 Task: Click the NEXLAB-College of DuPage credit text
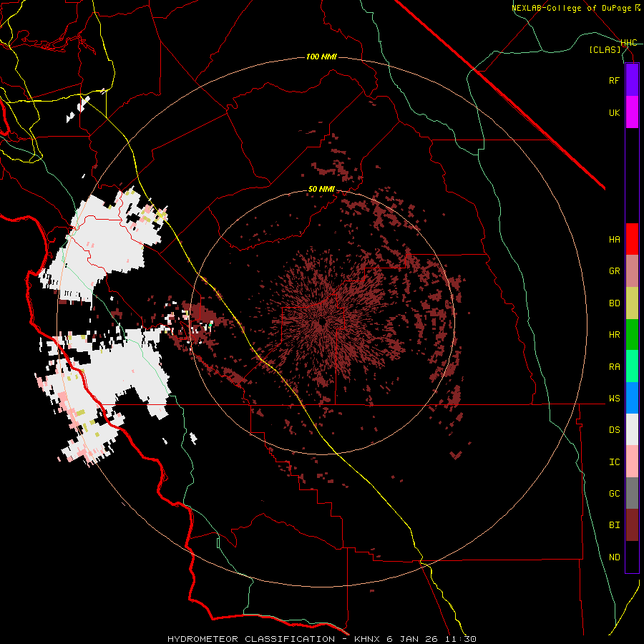(x=575, y=8)
